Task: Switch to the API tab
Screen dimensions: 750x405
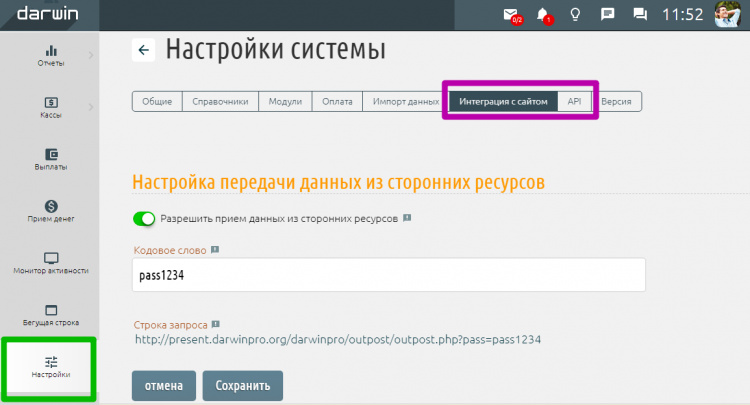Action: pyautogui.click(x=574, y=102)
